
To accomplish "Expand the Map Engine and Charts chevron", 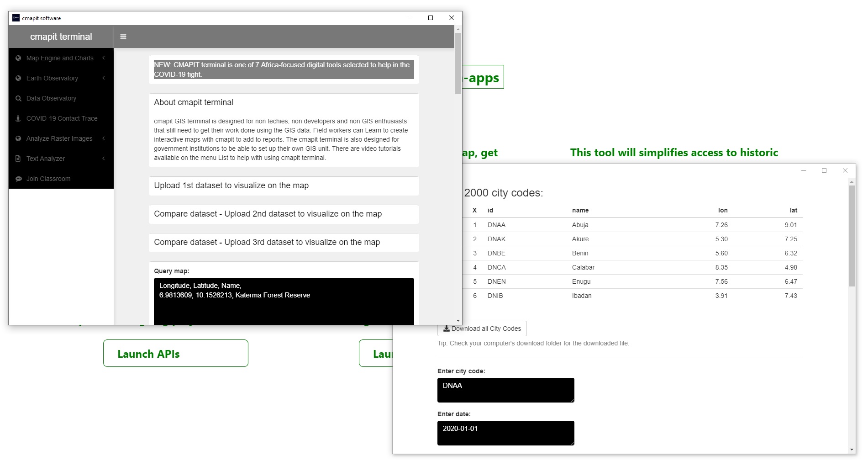I will pos(104,58).
